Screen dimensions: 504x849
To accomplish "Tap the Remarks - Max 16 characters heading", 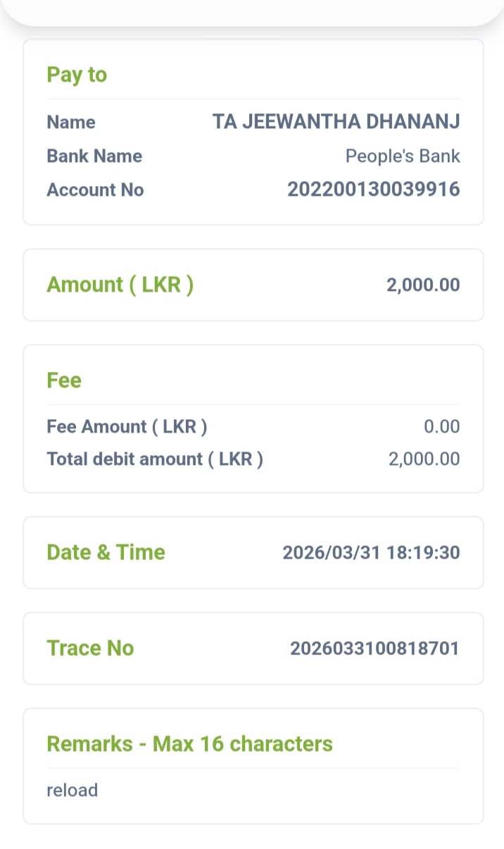I will 189,744.
